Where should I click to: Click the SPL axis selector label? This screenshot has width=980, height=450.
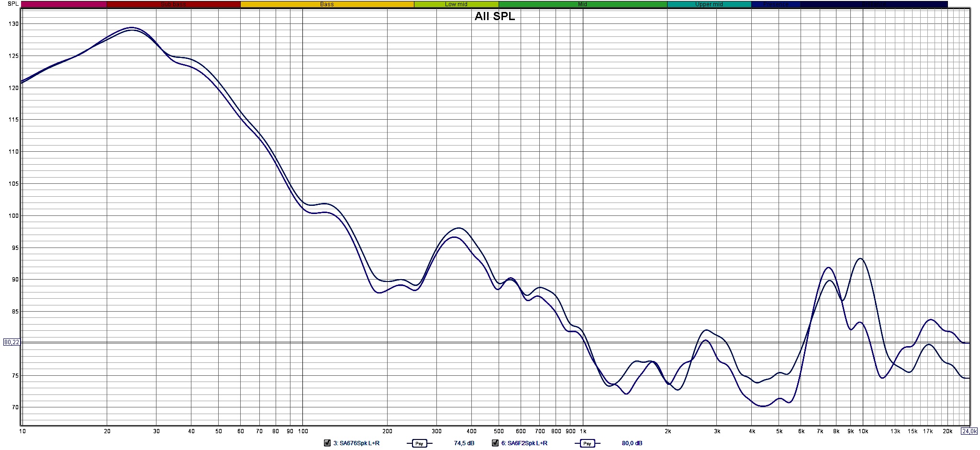click(x=13, y=4)
